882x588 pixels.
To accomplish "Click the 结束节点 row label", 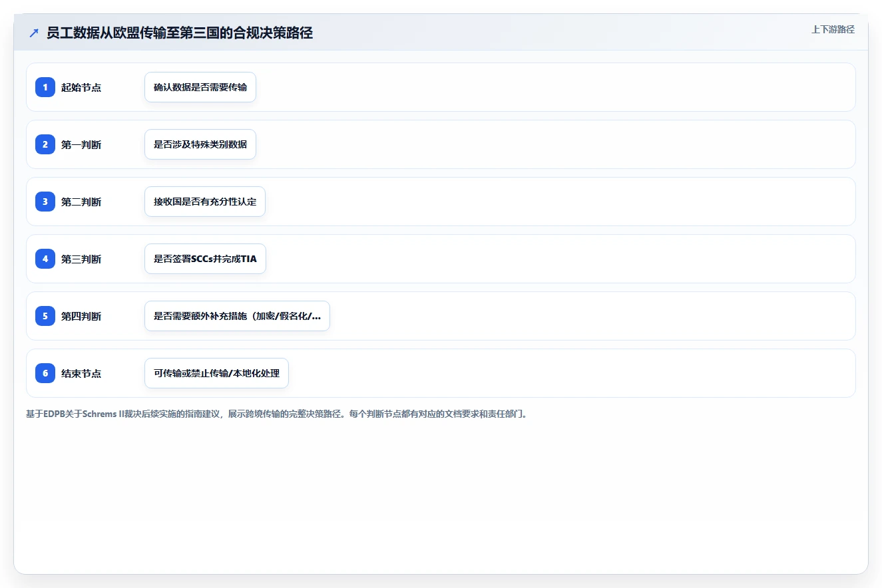I will click(x=81, y=373).
